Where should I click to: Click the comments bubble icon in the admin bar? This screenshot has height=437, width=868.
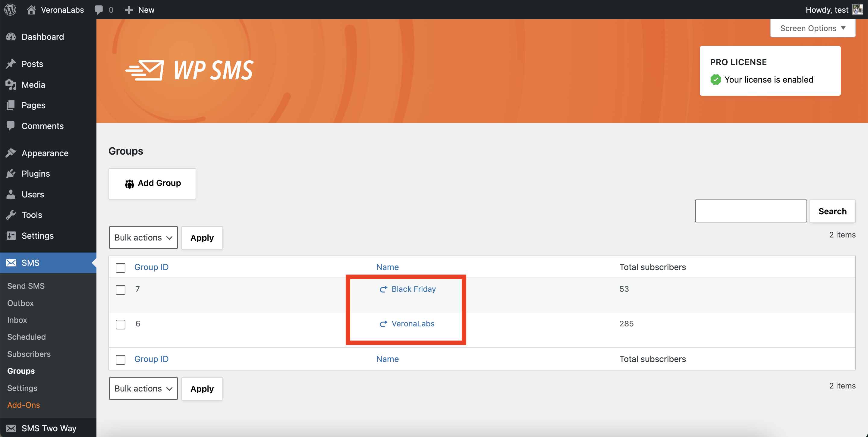(x=99, y=10)
